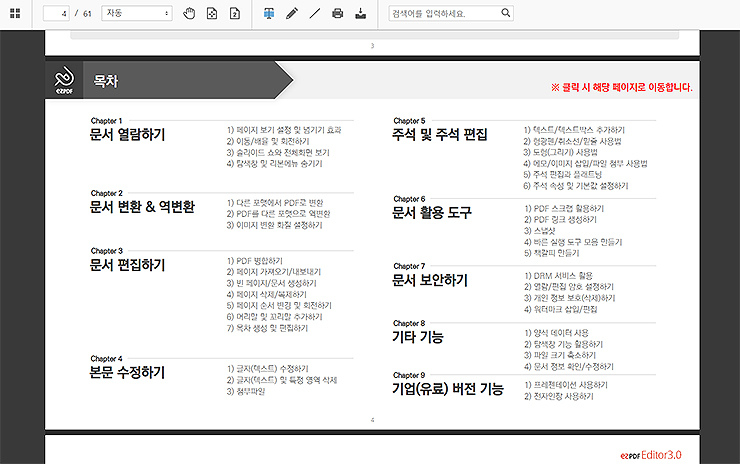Go to 글자(텍스트) 수정하기
This screenshot has height=464, width=740.
pos(267,369)
